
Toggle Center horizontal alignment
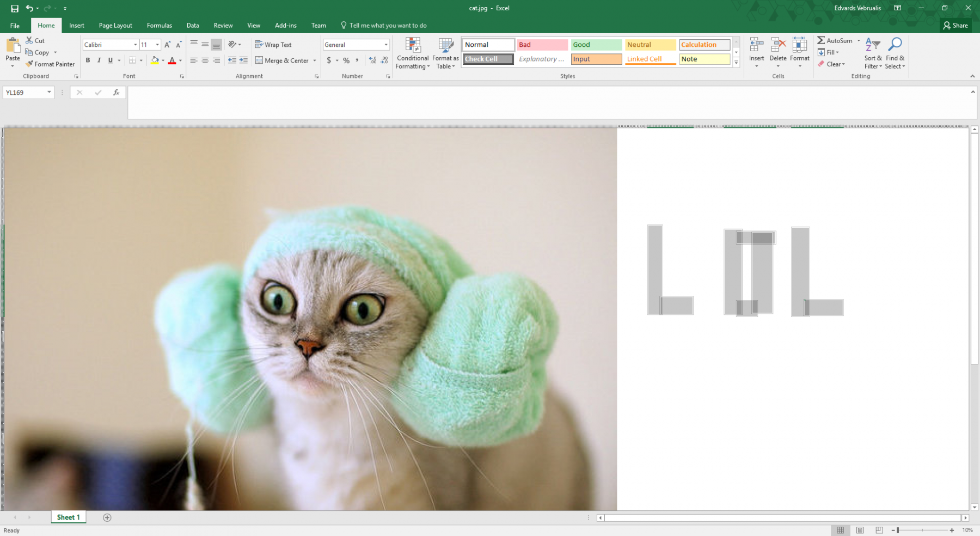pyautogui.click(x=205, y=60)
